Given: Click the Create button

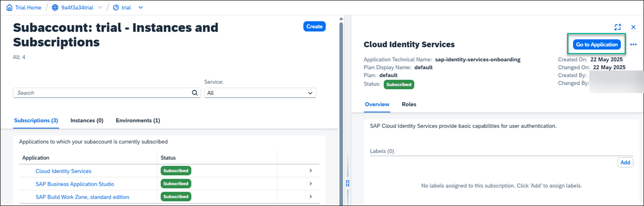Looking at the screenshot, I should [x=314, y=26].
